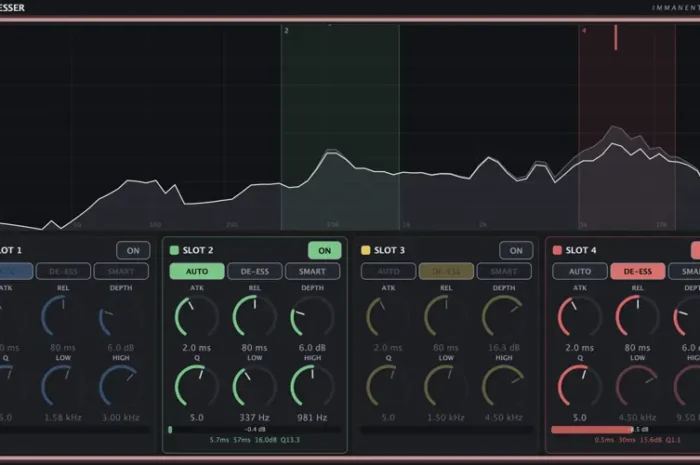Click the red band 4 region in spectrum
The width and height of the screenshot is (700, 465).
pos(627,127)
